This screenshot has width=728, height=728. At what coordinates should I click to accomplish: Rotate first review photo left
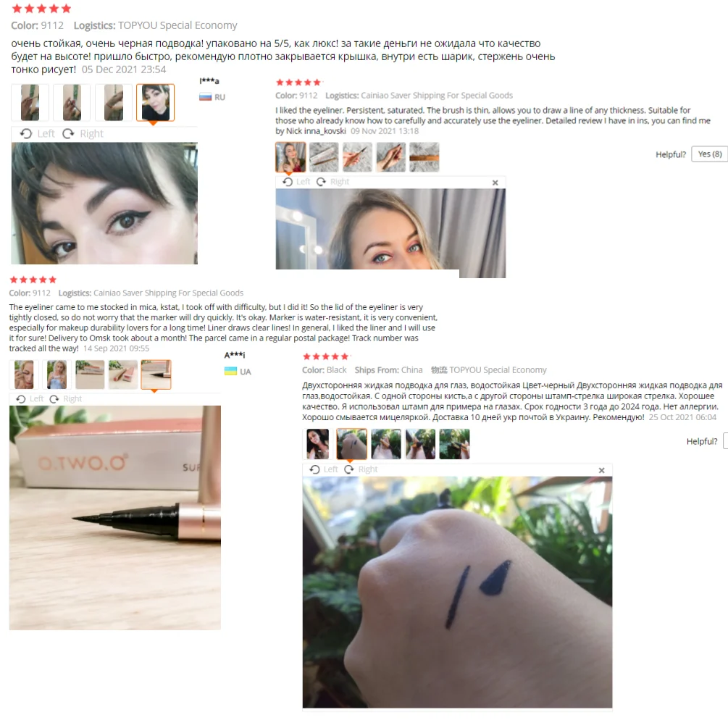37,134
